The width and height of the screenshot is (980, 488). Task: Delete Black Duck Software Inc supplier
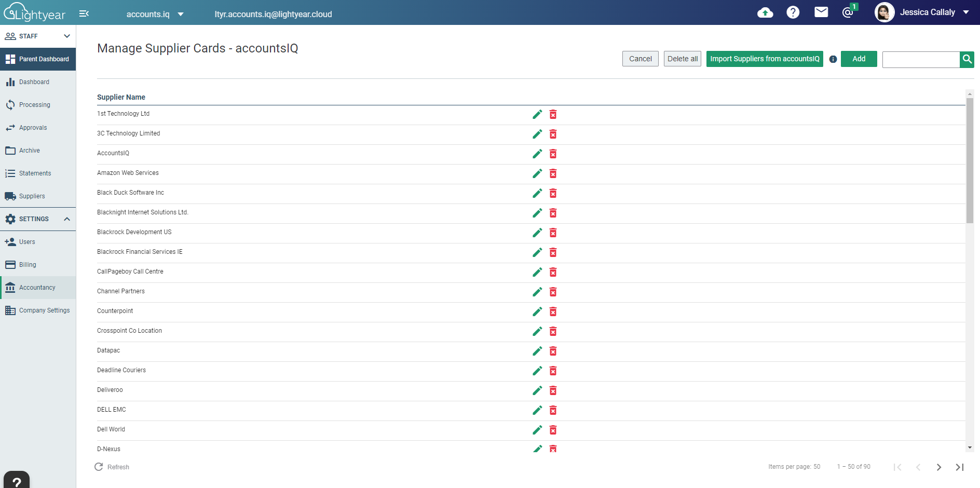(553, 193)
